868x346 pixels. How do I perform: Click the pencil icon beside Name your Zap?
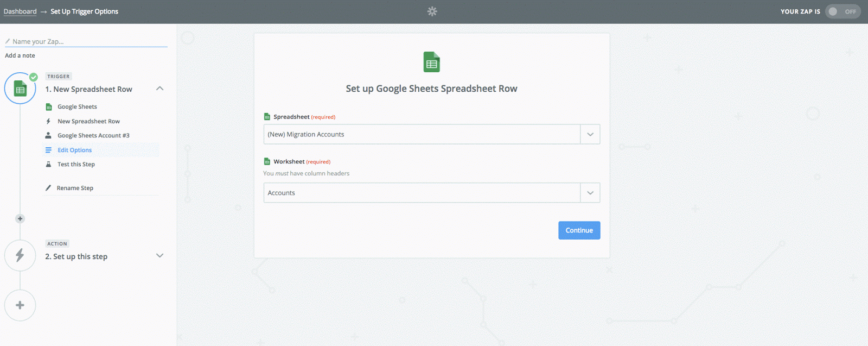click(8, 41)
